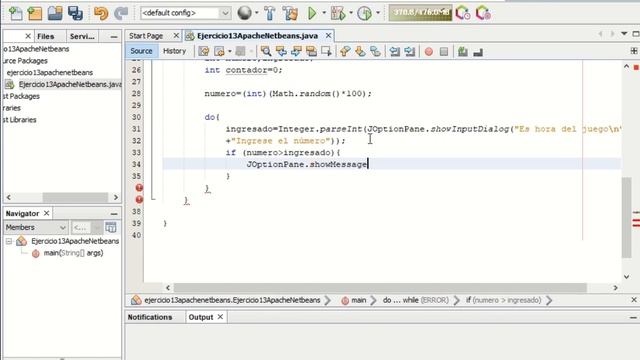Image resolution: width=640 pixels, height=360 pixels.
Task: Click the New File toolbar icon
Action: [16, 13]
